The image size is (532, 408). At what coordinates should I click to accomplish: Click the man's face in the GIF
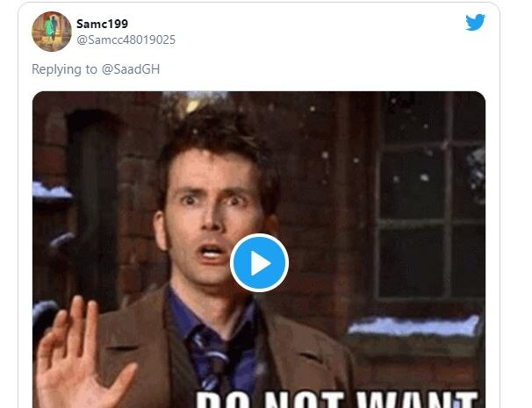[x=213, y=217]
